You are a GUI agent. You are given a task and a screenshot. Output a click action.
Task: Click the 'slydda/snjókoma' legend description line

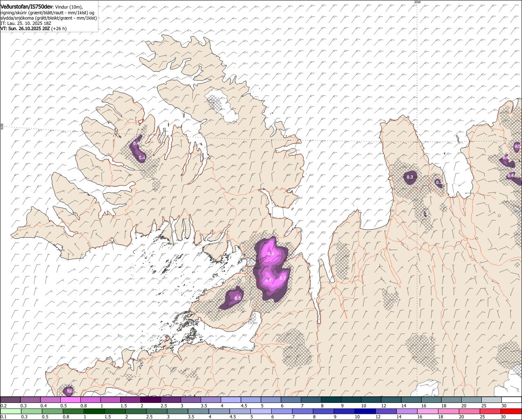point(49,18)
